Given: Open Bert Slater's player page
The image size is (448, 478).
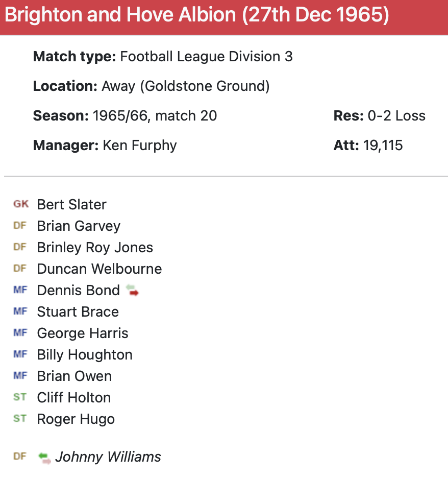Looking at the screenshot, I should click(71, 204).
